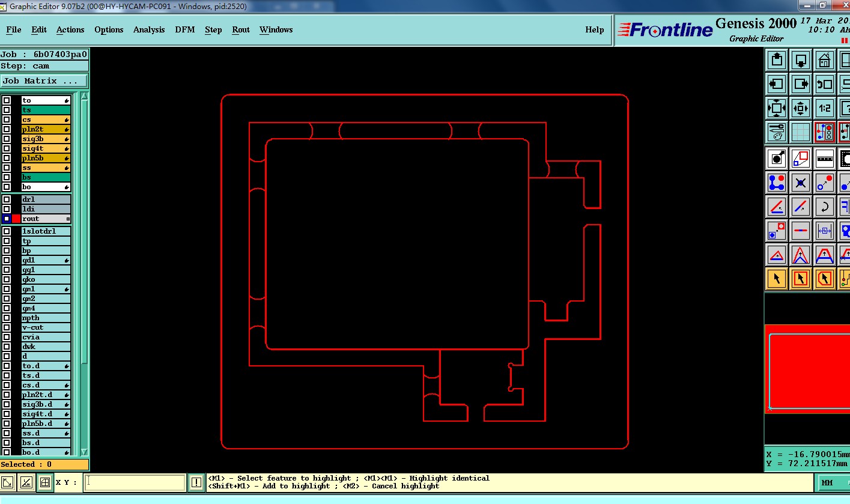Viewport: 850px width, 504px height.
Task: Select the ss.d layer row
Action: coord(46,433)
